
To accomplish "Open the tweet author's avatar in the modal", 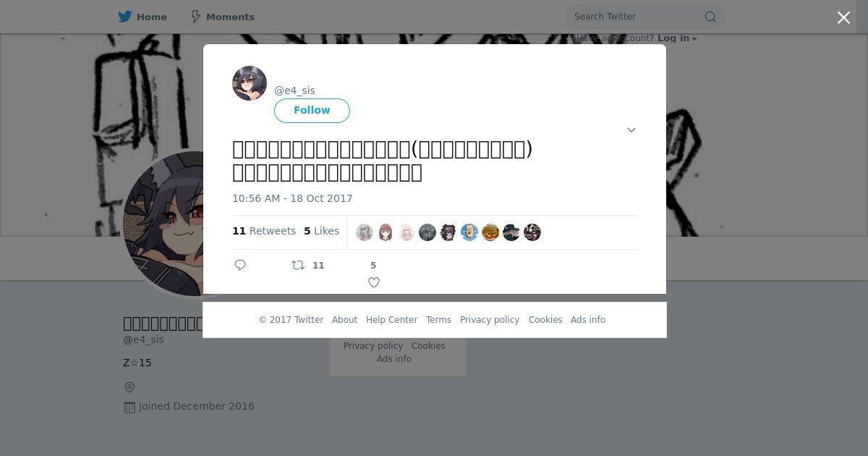I will [250, 83].
